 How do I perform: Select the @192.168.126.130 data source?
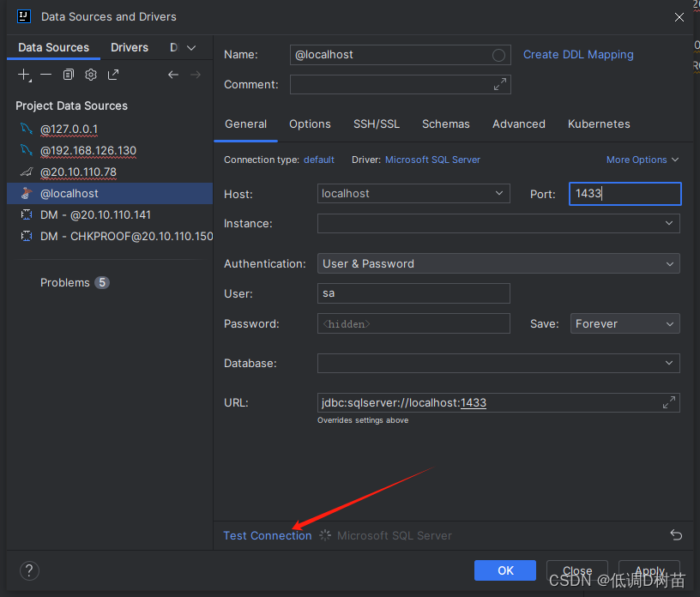click(110, 150)
